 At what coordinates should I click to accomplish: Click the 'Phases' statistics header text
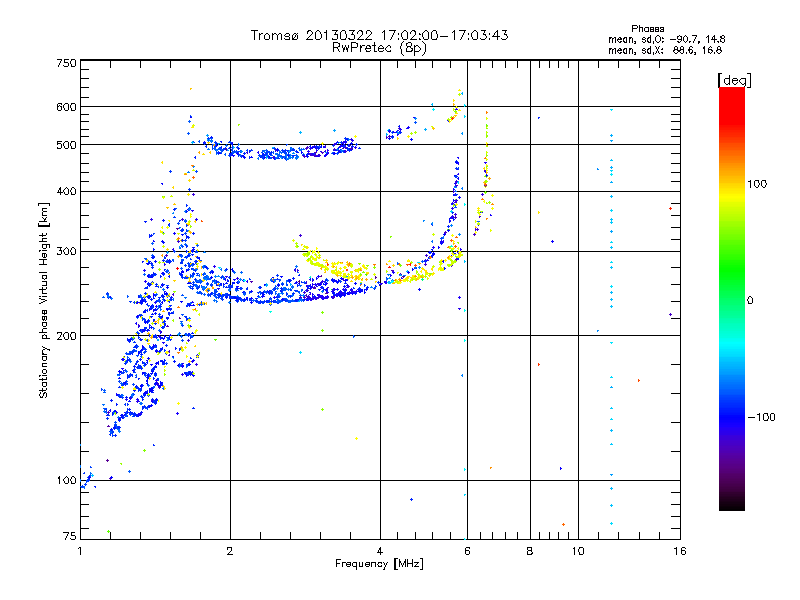[x=647, y=29]
